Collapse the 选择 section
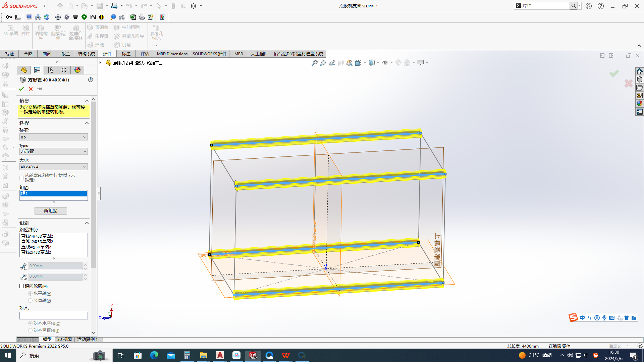Viewport: 644px width, 362px height. tap(87, 123)
